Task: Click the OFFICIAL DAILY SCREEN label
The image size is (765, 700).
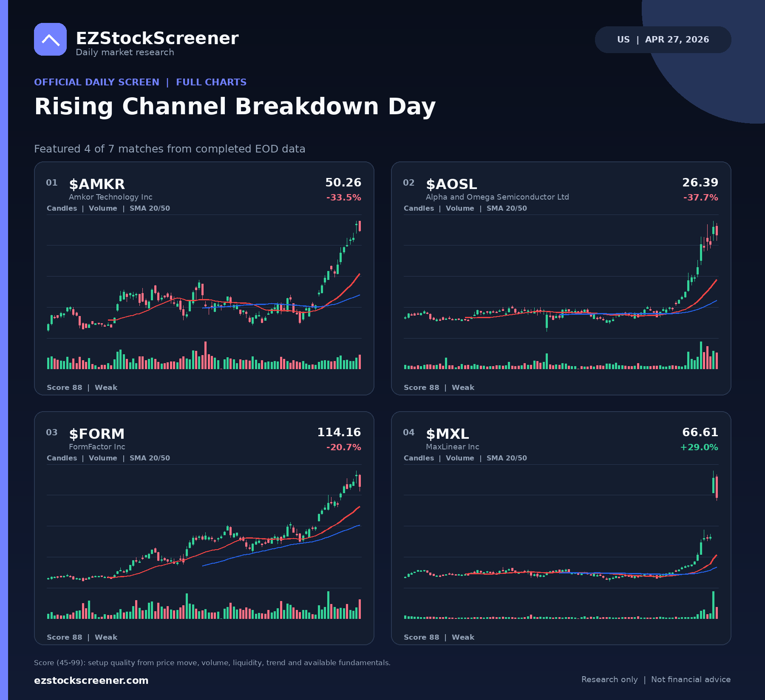Action: coord(96,82)
